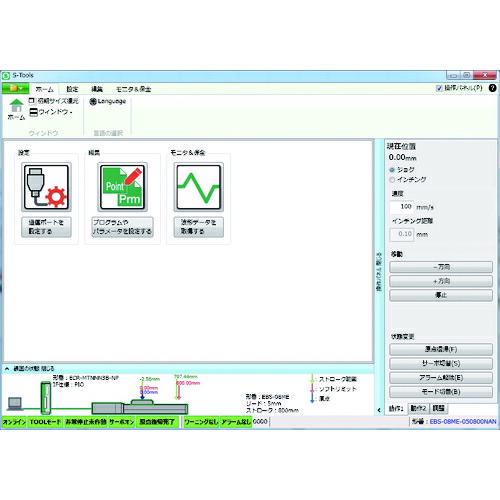Screen dimensions: 500x500
Task: Click the Language label in the ribbon
Action: pyautogui.click(x=112, y=101)
